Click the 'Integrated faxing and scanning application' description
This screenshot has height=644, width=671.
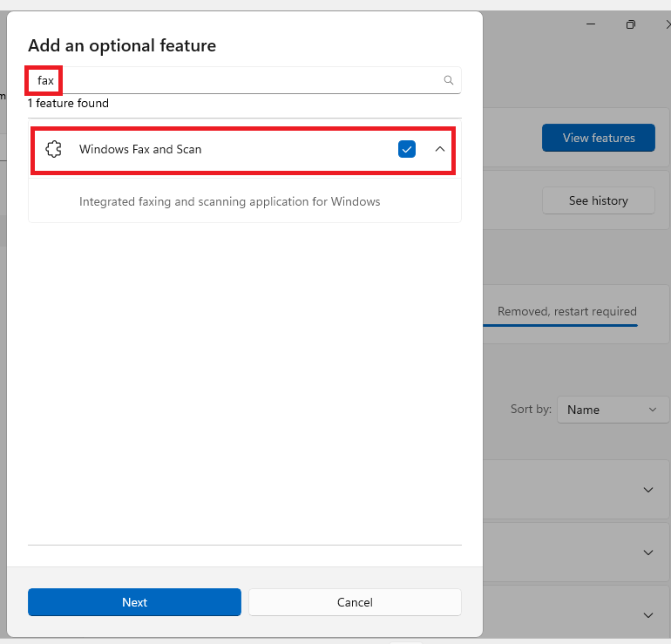[230, 201]
